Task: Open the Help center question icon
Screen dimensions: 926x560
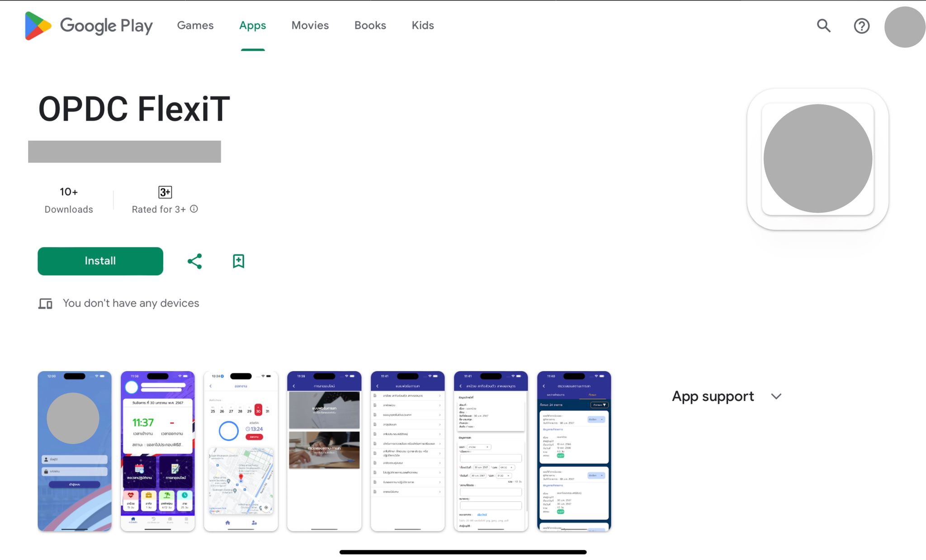Action: click(x=861, y=26)
